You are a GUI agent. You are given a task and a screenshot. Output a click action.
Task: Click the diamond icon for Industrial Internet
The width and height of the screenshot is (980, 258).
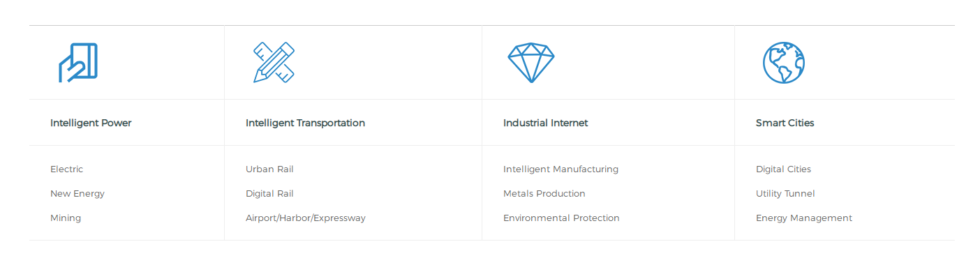click(x=531, y=63)
